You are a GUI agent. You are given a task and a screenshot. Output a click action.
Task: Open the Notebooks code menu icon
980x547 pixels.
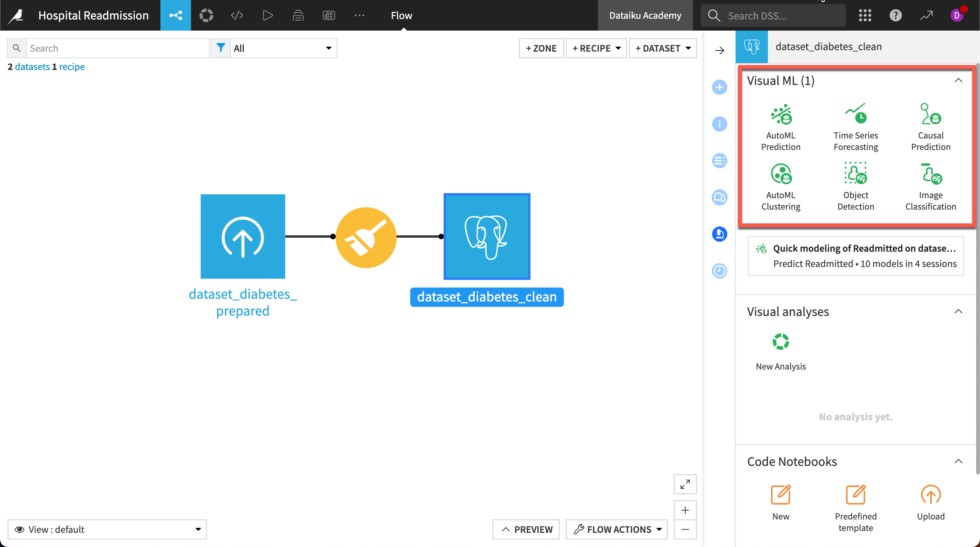(237, 15)
